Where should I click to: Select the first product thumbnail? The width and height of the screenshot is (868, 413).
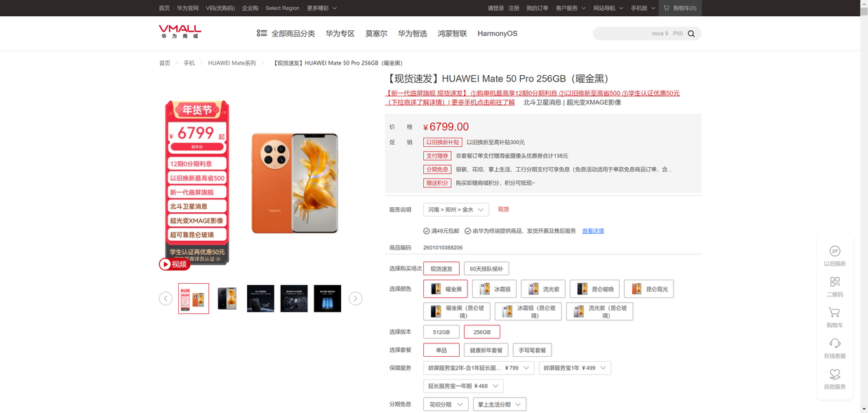194,299
